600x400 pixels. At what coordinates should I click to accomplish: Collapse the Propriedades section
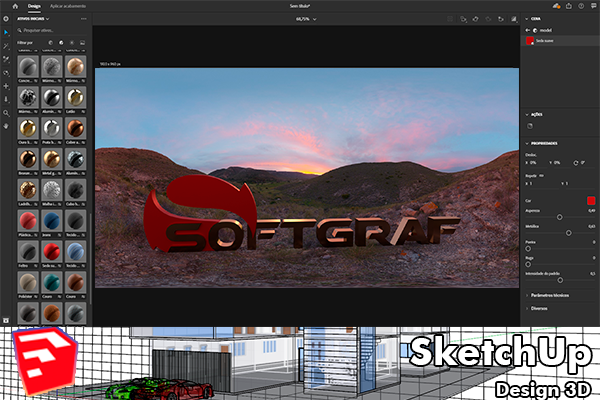[527, 144]
